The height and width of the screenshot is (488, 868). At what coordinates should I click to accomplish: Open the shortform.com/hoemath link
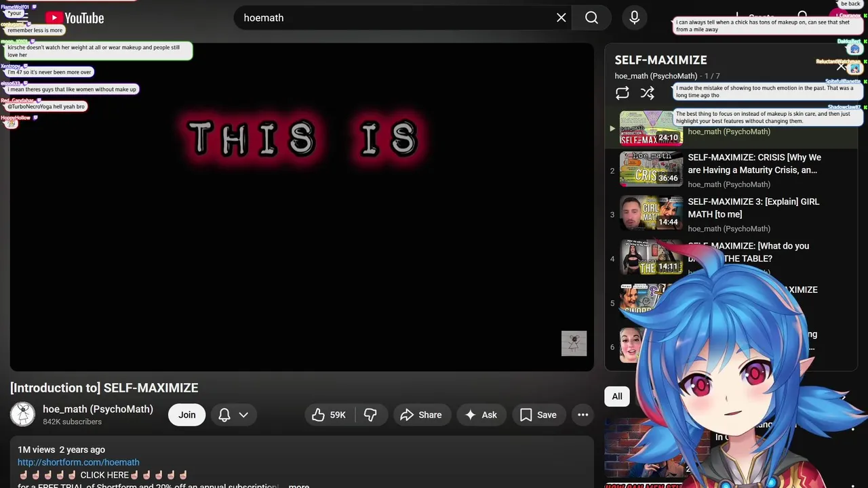pyautogui.click(x=79, y=462)
